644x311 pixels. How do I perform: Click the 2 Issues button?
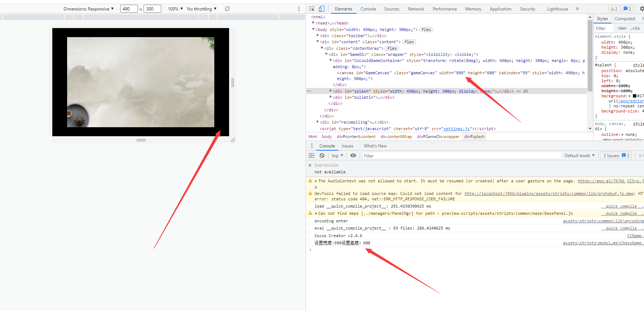[x=615, y=156]
